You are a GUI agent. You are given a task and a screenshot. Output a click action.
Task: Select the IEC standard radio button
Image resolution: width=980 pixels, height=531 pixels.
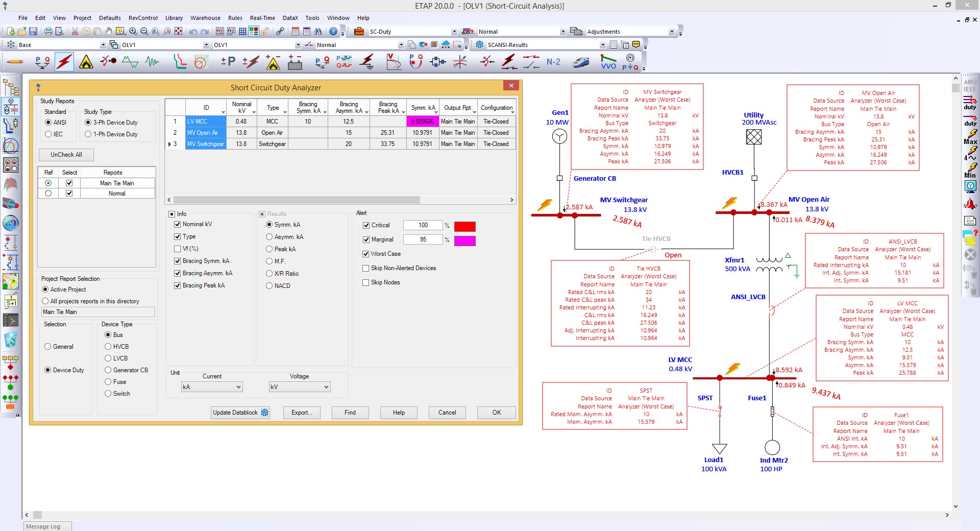(x=48, y=134)
